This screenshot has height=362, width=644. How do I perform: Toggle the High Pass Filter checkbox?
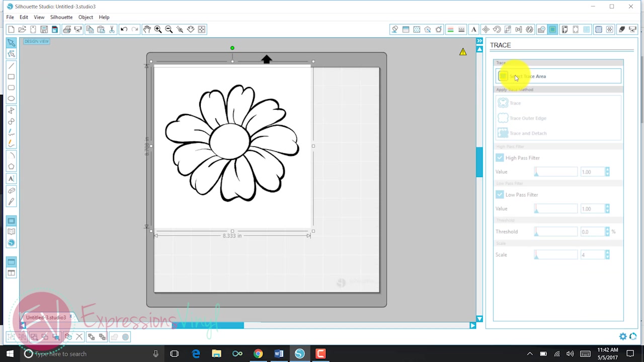[x=500, y=158]
